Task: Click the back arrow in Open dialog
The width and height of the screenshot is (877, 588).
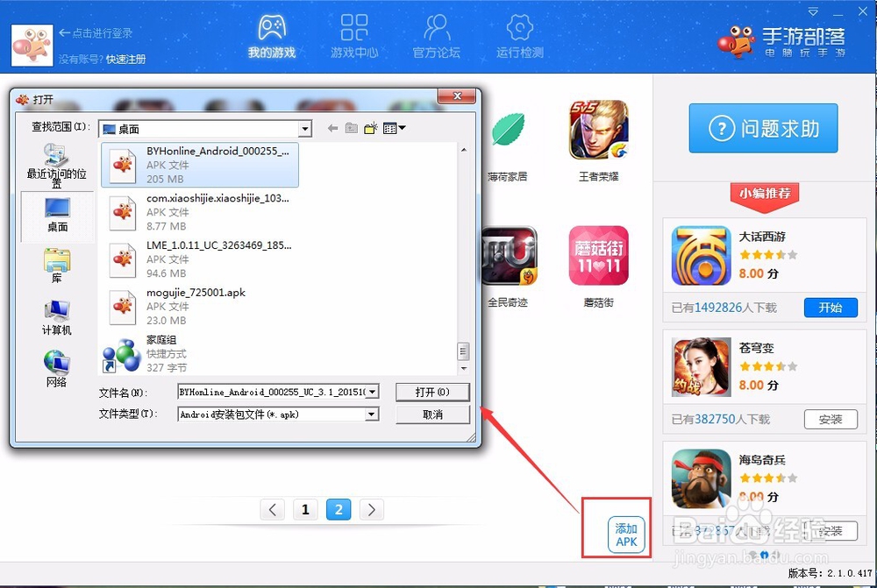Action: (332, 129)
